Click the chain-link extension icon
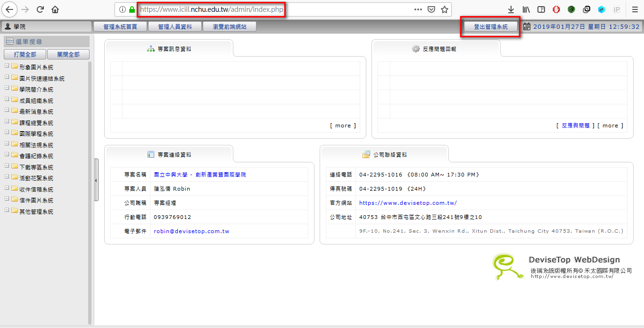 (586, 9)
